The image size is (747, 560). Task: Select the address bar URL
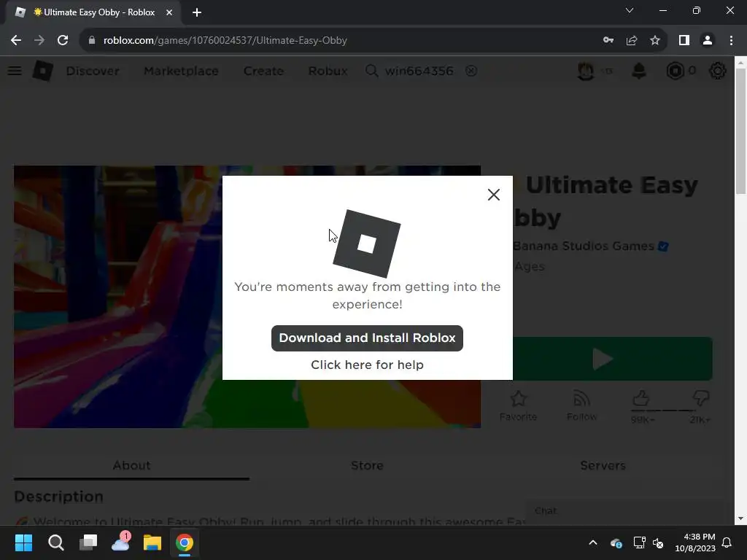225,41
